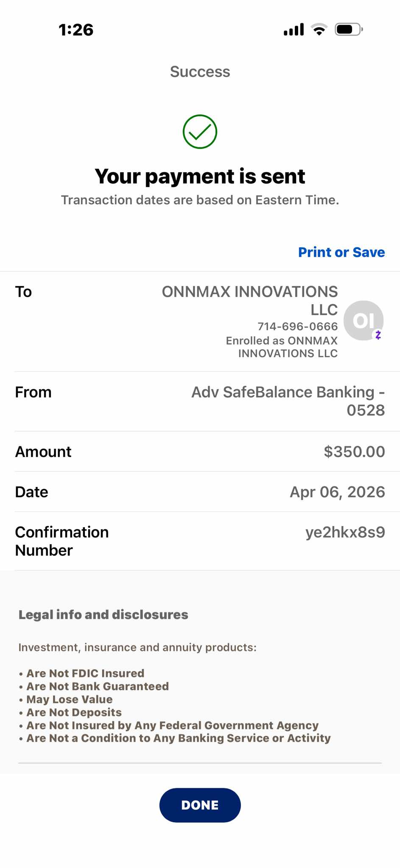This screenshot has width=400, height=868.
Task: Tap the Your payment is sent heading
Action: point(200,176)
